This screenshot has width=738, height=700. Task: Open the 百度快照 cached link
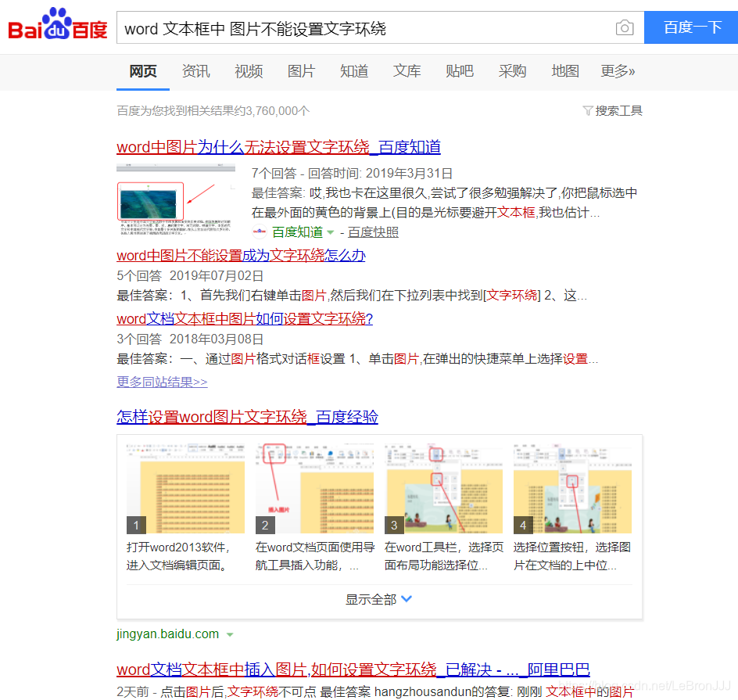pyautogui.click(x=373, y=232)
